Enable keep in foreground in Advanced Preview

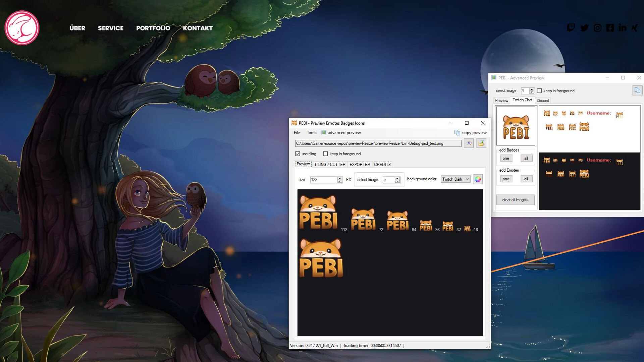[539, 90]
